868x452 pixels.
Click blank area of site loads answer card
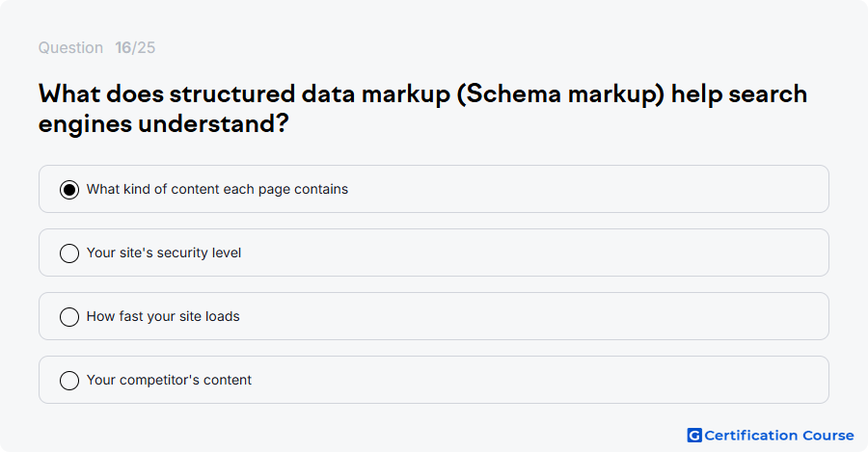click(x=531, y=316)
